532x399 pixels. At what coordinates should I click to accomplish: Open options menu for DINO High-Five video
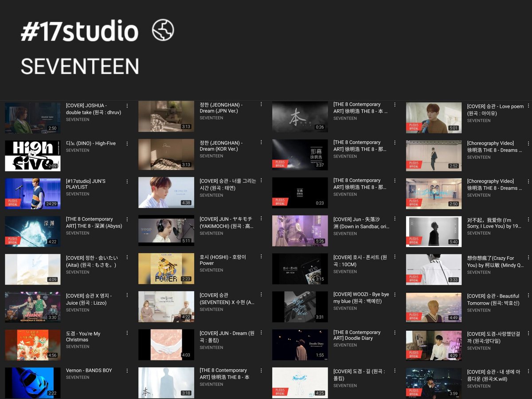[x=127, y=144]
